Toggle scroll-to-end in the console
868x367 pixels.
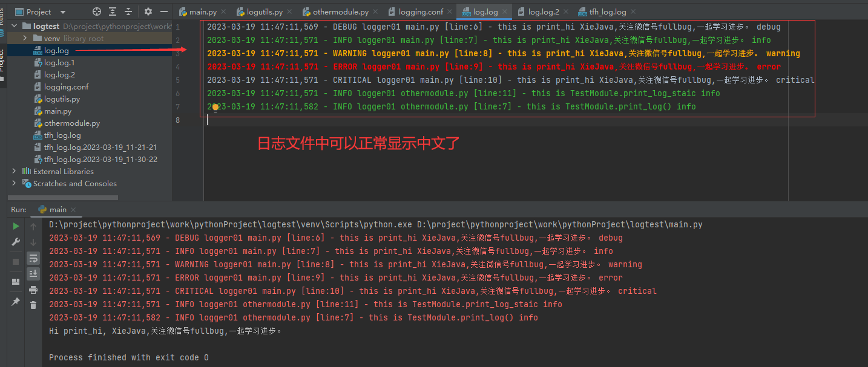pos(34,274)
